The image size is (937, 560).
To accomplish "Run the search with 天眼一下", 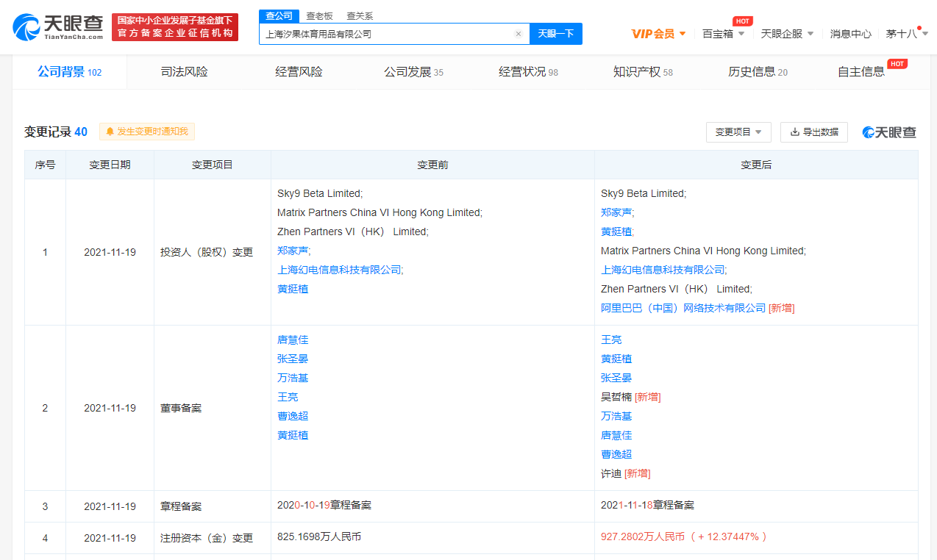I will (556, 34).
